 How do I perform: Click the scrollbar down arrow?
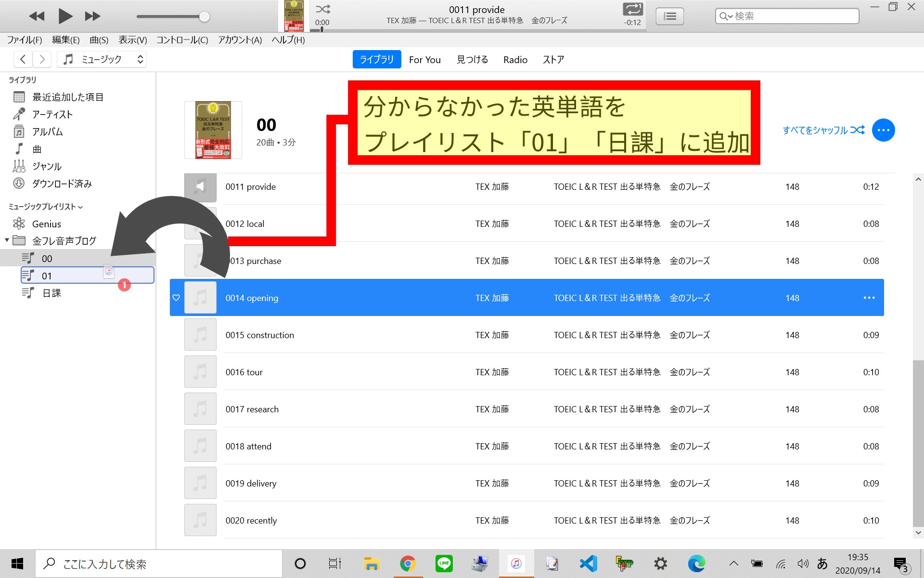(x=918, y=533)
